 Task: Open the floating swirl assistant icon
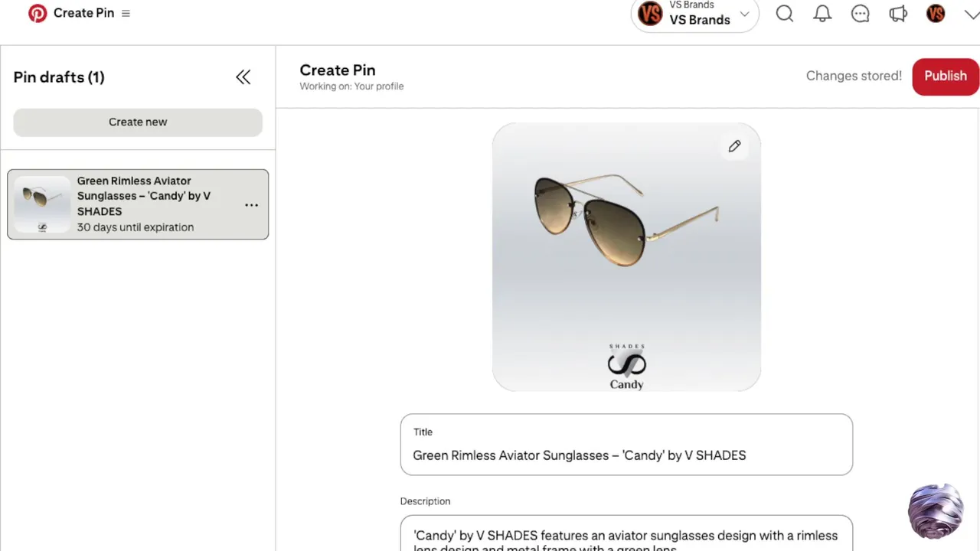click(935, 510)
